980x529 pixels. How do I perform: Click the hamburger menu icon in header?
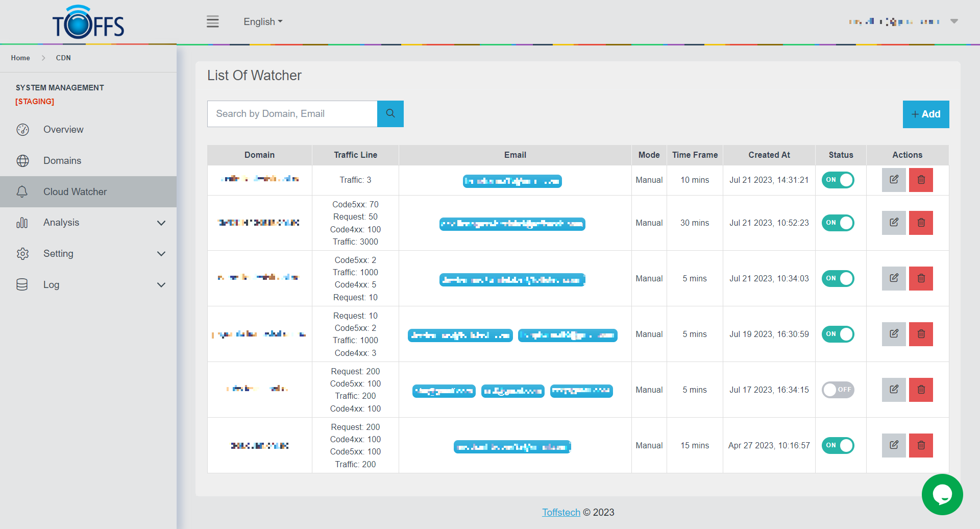[x=212, y=21]
